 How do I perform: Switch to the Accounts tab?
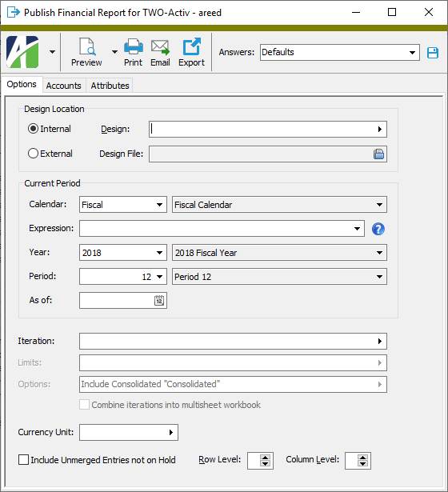click(64, 86)
